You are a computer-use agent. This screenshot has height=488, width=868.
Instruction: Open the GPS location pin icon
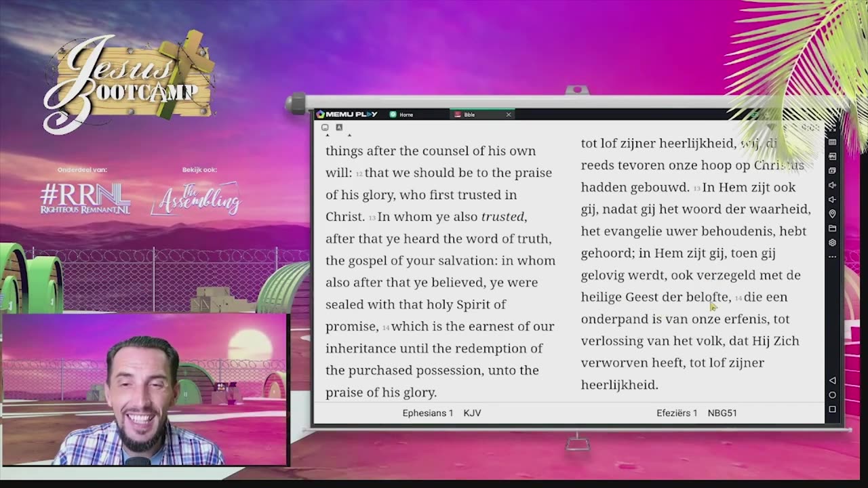pos(832,213)
